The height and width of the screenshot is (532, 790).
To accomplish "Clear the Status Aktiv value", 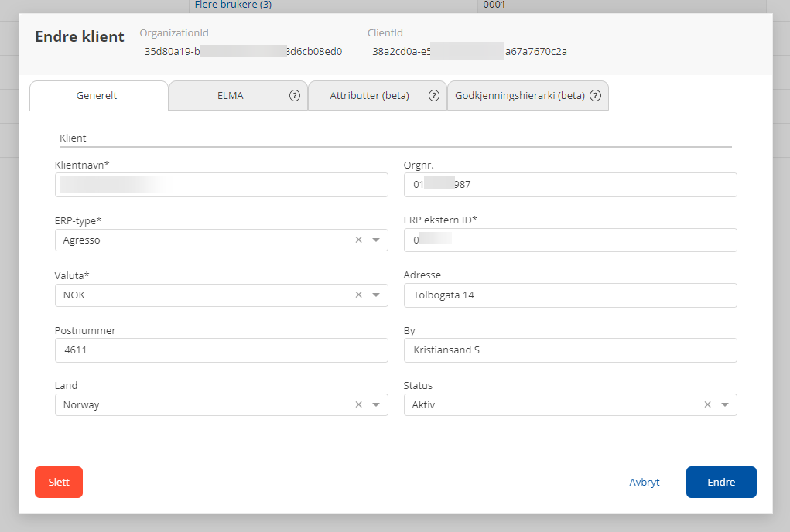I will point(707,404).
